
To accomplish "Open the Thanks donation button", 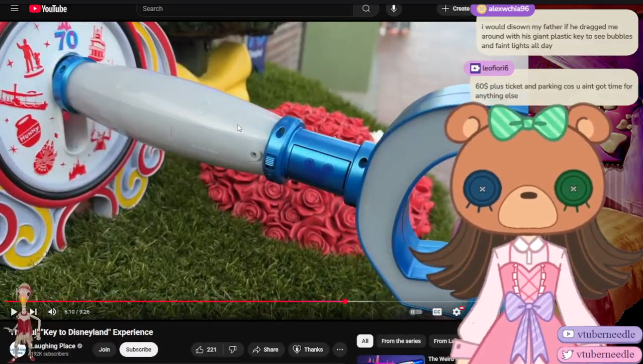I will (x=308, y=349).
